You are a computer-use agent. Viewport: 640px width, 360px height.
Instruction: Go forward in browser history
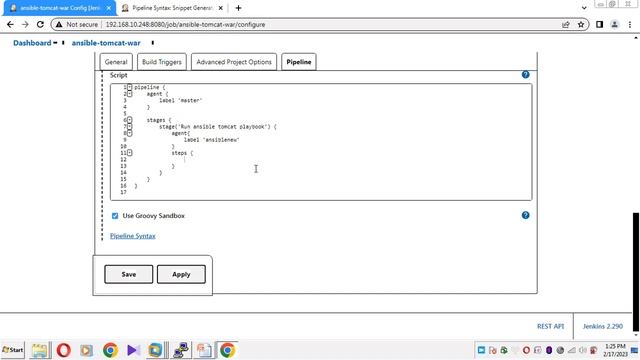25,24
